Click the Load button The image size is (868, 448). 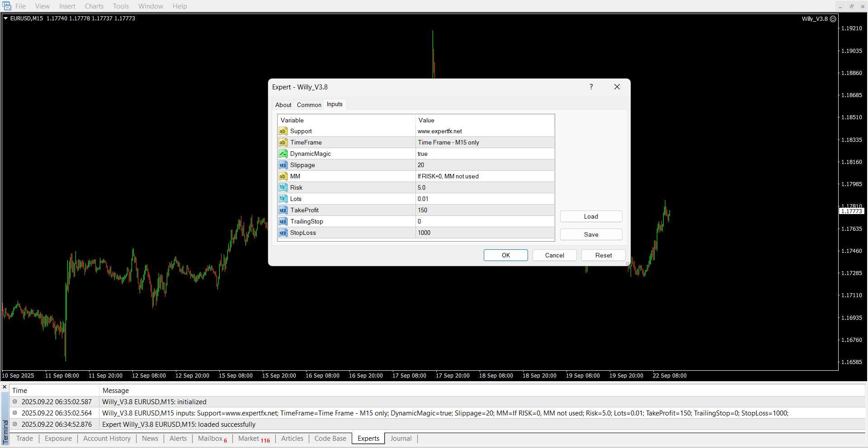[591, 217]
